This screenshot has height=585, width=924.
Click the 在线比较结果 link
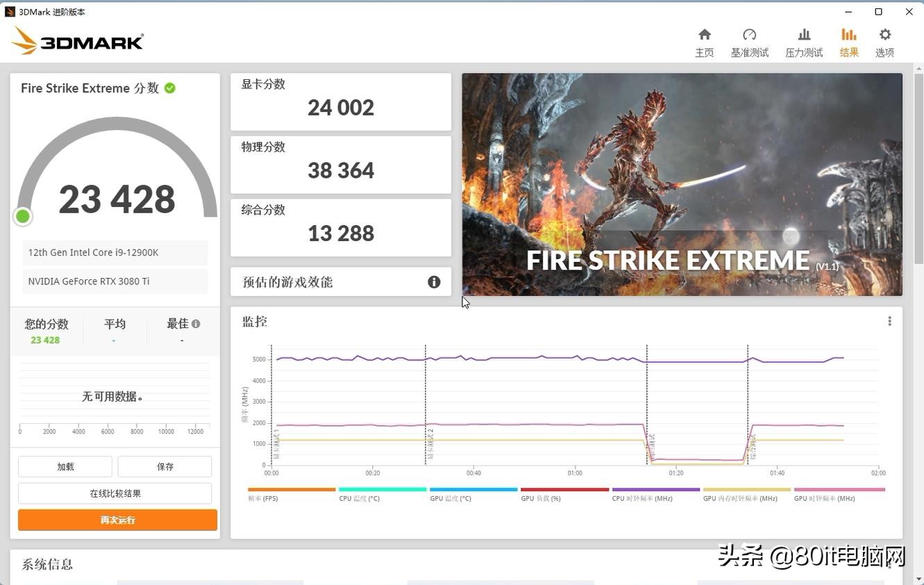pyautogui.click(x=115, y=493)
